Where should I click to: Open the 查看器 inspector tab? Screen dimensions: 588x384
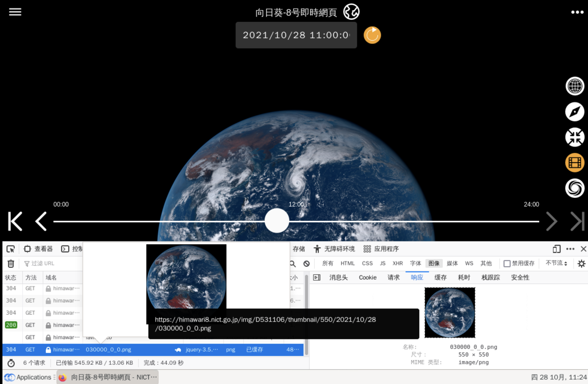[38, 249]
